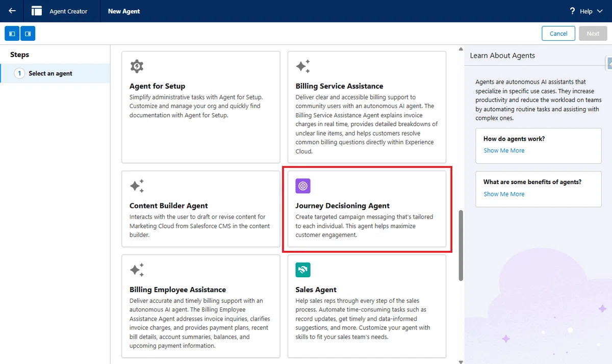
Task: Click the agent list vertical scrollbar thumb
Action: [x=461, y=245]
